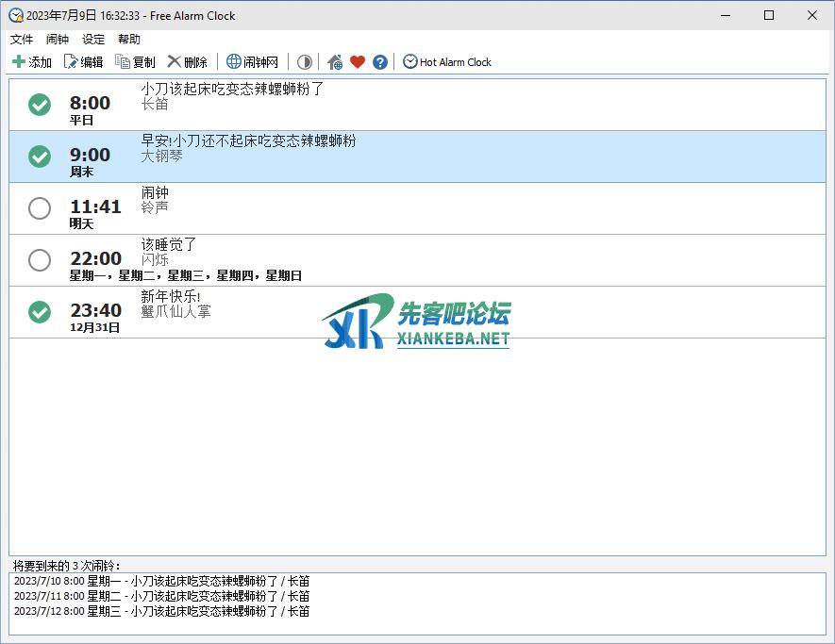This screenshot has width=835, height=644.
Task: Open the 帮助 (Help) menu
Action: (x=129, y=40)
